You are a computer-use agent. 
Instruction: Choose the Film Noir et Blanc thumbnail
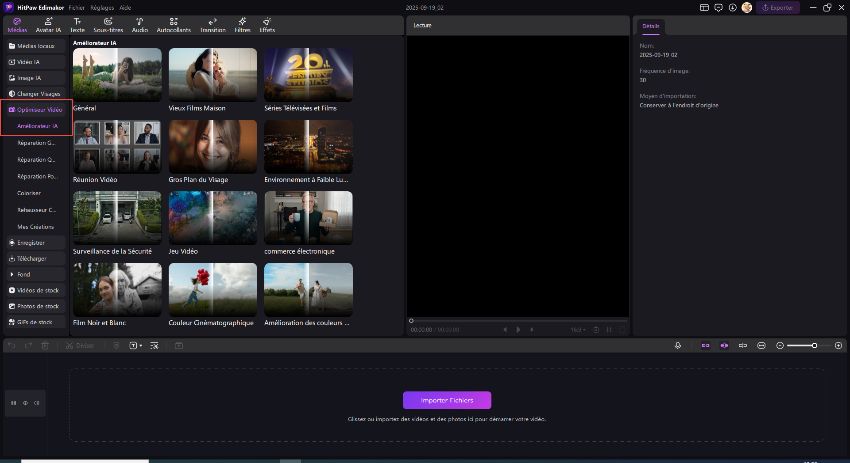tap(117, 290)
